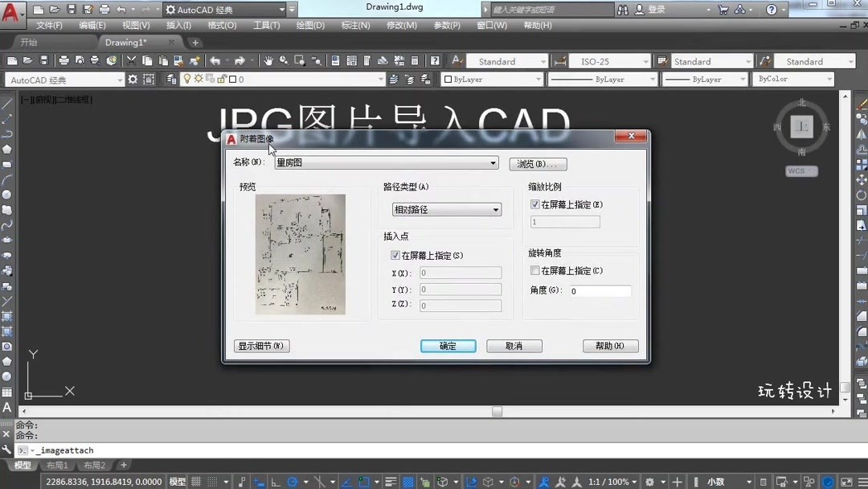Screen dimensions: 868x489
Task: Open the AutoCAD 经典 workspace dropdown
Action: [x=121, y=79]
